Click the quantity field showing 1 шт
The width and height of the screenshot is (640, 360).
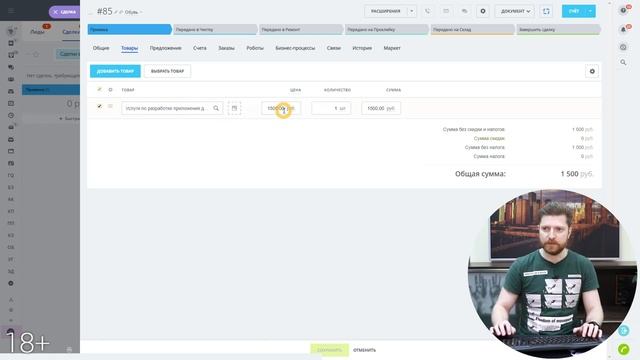331,108
